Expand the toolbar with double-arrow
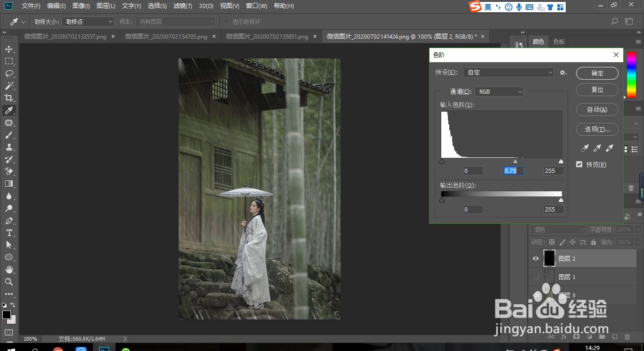644x351 pixels. [x=5, y=33]
